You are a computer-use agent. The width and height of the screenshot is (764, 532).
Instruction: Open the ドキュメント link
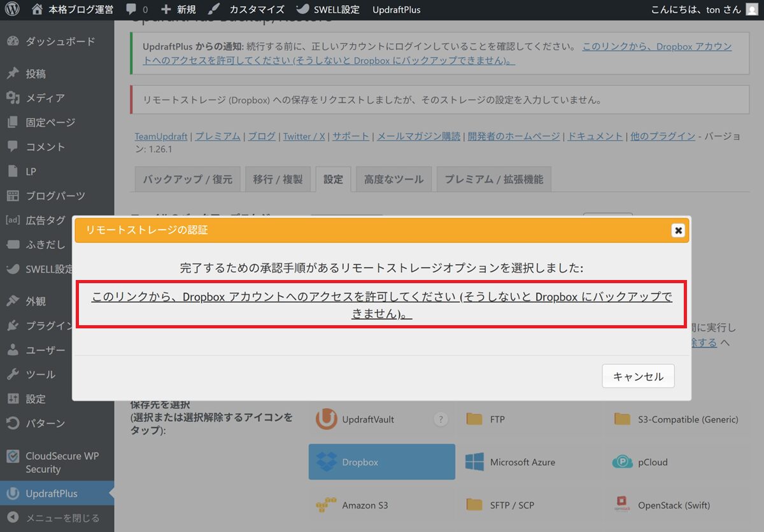[595, 136]
